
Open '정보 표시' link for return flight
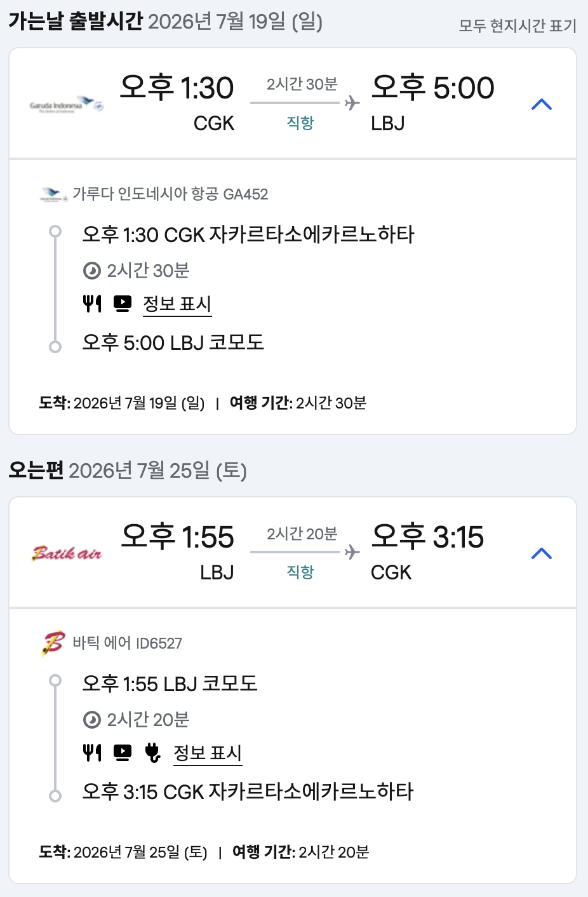(208, 753)
